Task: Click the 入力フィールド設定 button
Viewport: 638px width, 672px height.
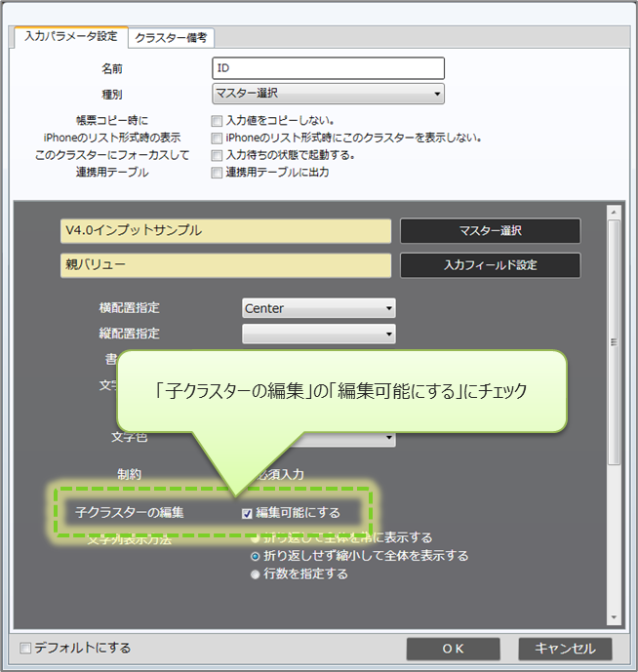Action: click(x=490, y=265)
